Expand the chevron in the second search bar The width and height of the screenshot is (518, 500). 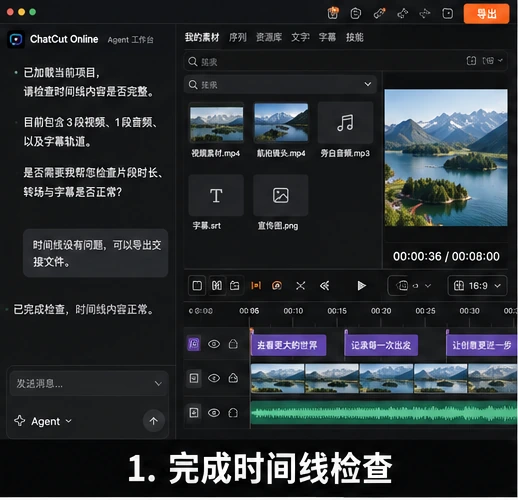click(x=368, y=84)
